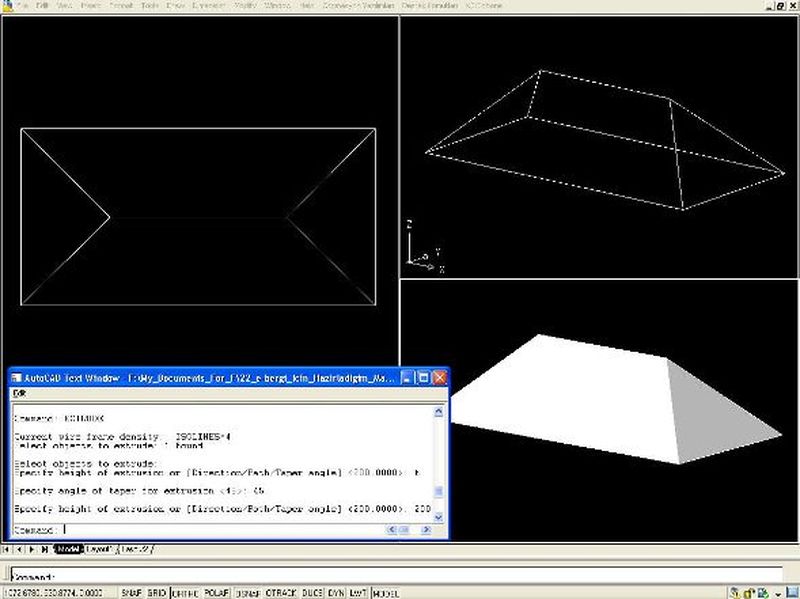
Task: Switch the MODEL/paper space button
Action: (x=386, y=593)
